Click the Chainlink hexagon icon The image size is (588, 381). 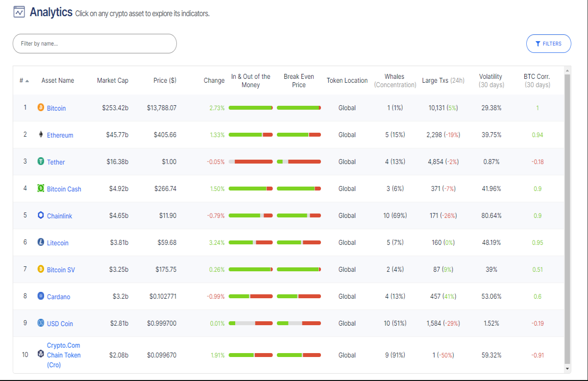click(41, 215)
